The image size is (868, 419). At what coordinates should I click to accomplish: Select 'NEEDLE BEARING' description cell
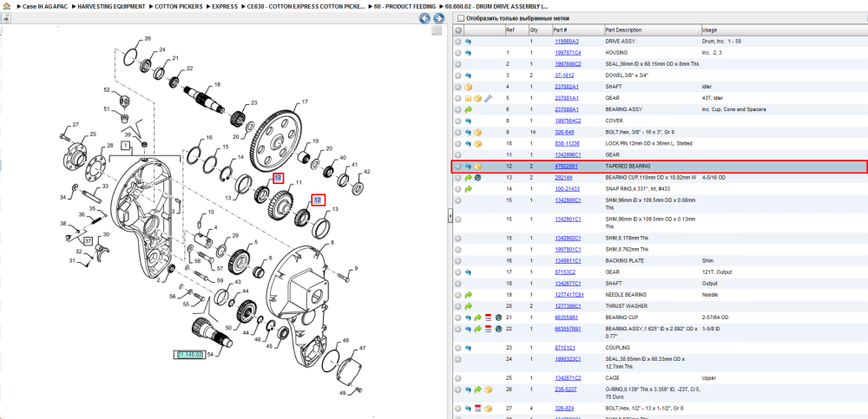click(626, 294)
